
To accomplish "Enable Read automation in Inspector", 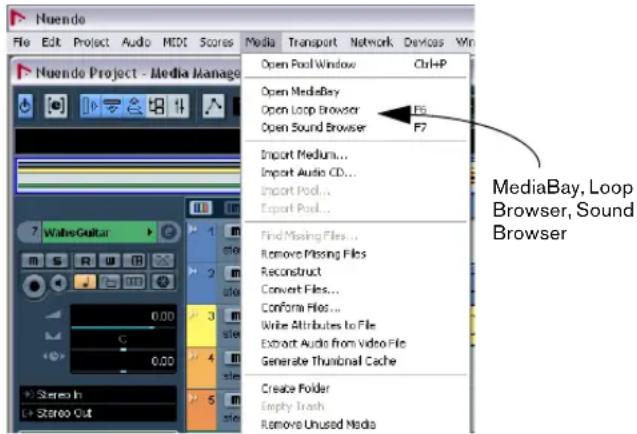I will coord(85,260).
